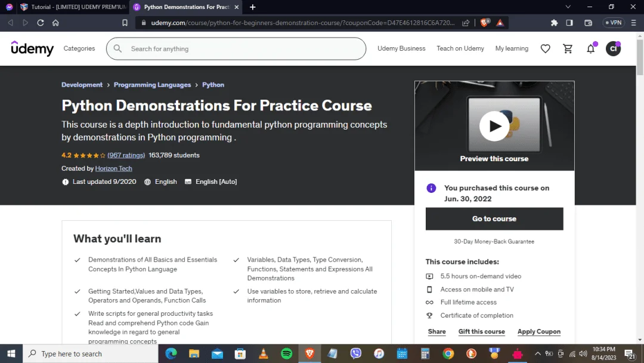644x363 pixels.
Task: Click the purchase info icon
Action: pyautogui.click(x=431, y=188)
